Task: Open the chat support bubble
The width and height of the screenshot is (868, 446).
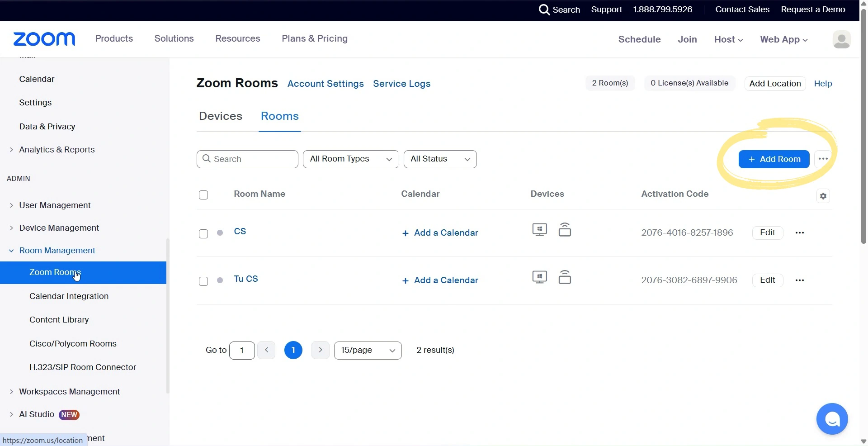Action: (832, 419)
